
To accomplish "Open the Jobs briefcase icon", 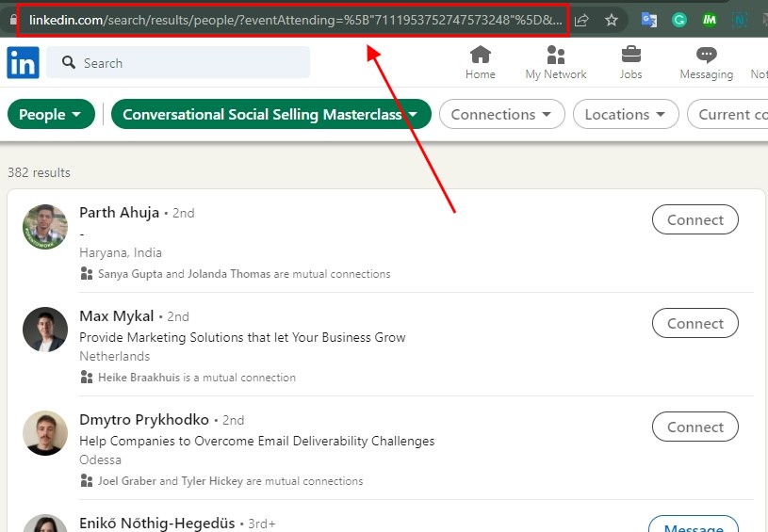I will [630, 55].
